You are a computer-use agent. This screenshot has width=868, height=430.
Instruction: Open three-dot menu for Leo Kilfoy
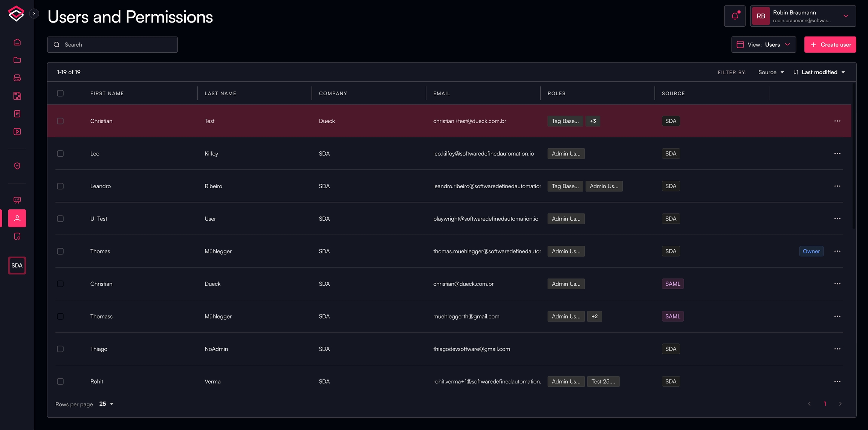pos(837,154)
